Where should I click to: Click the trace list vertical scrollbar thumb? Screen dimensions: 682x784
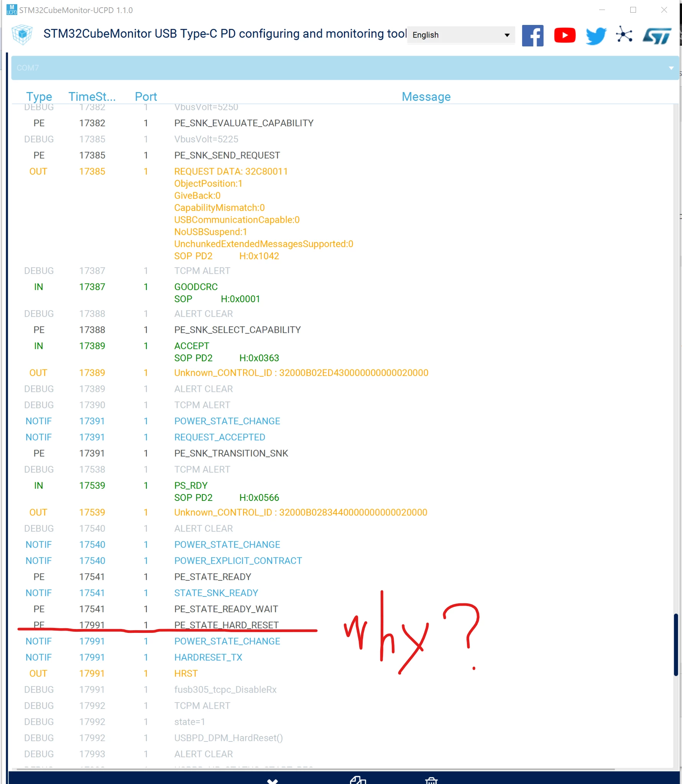(x=676, y=644)
